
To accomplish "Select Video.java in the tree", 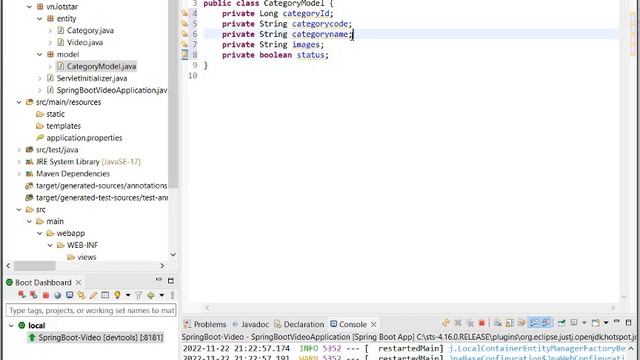I will point(80,42).
